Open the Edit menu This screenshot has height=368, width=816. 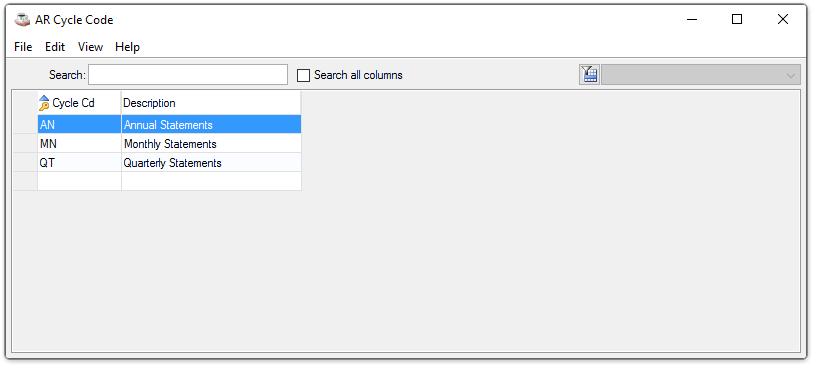coord(55,47)
